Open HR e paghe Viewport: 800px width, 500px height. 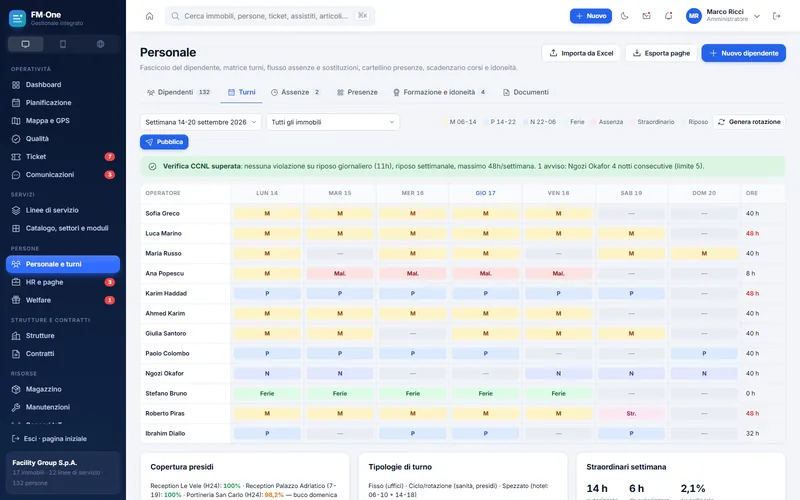pos(63,282)
